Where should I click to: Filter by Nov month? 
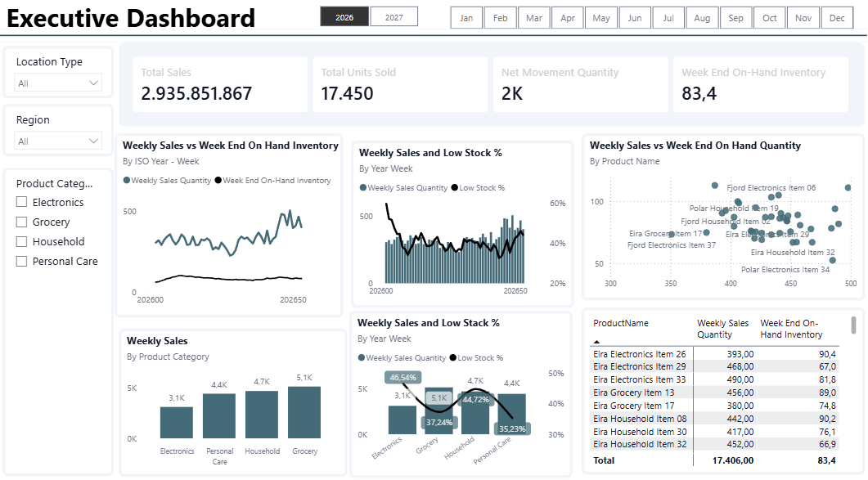coord(803,18)
